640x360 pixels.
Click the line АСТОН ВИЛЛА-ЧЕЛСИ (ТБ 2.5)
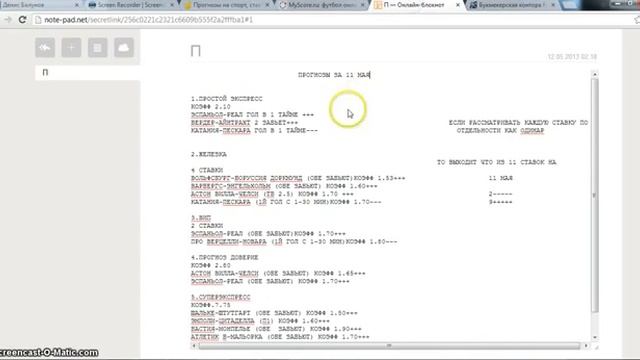point(272,194)
